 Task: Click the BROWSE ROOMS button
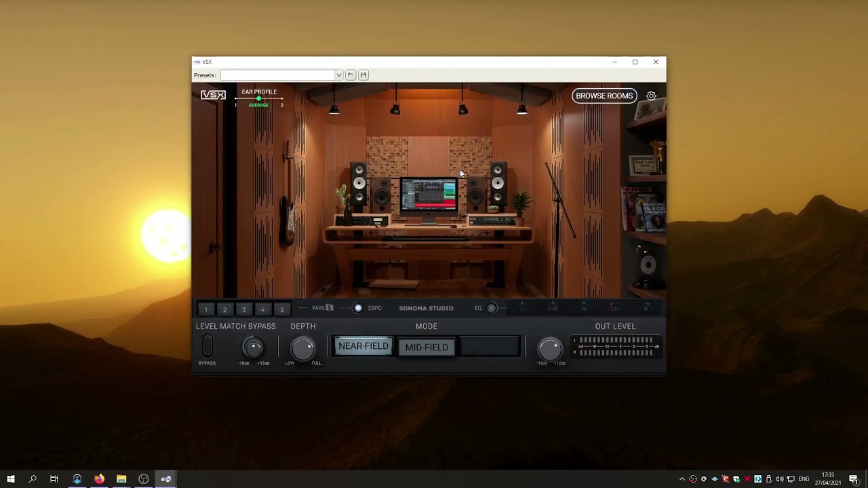click(x=604, y=96)
